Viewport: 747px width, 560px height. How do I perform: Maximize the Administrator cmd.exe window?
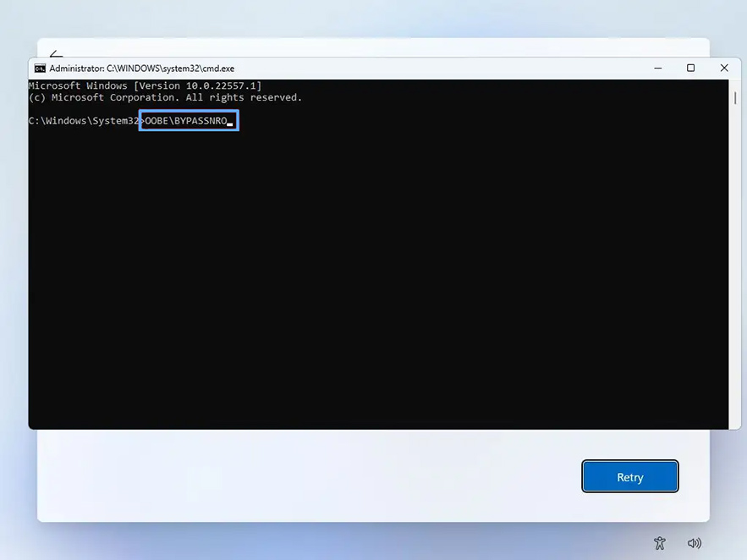pyautogui.click(x=691, y=68)
